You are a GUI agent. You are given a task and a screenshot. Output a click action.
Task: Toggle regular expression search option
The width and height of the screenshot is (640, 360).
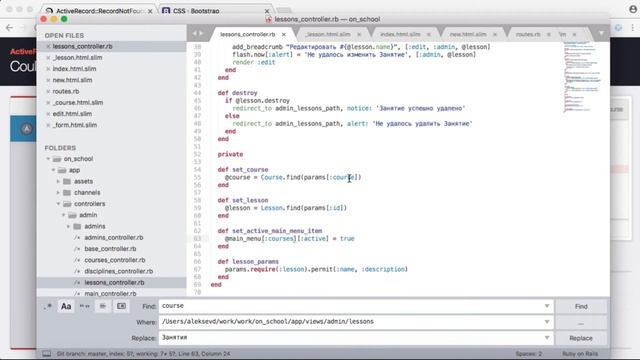coord(48,306)
